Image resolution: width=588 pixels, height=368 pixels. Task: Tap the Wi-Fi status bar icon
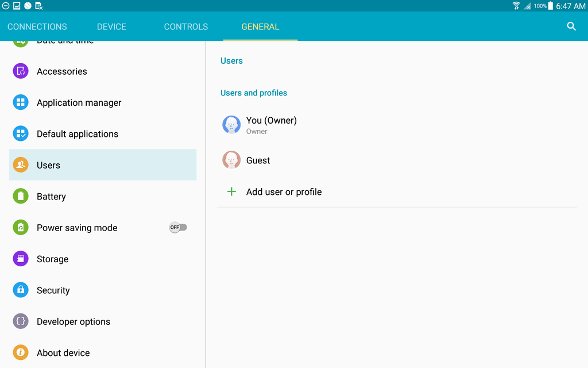(516, 6)
